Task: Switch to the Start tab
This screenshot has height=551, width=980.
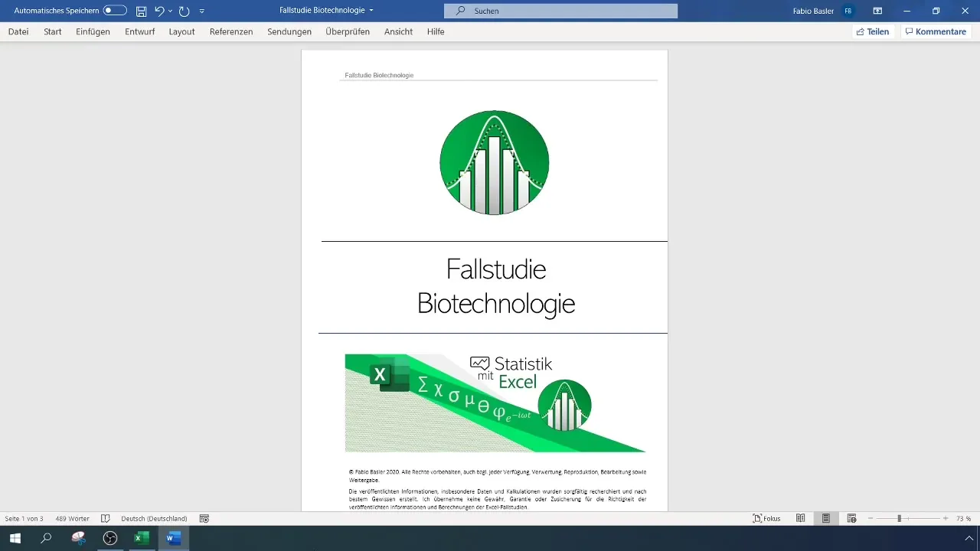Action: tap(53, 31)
